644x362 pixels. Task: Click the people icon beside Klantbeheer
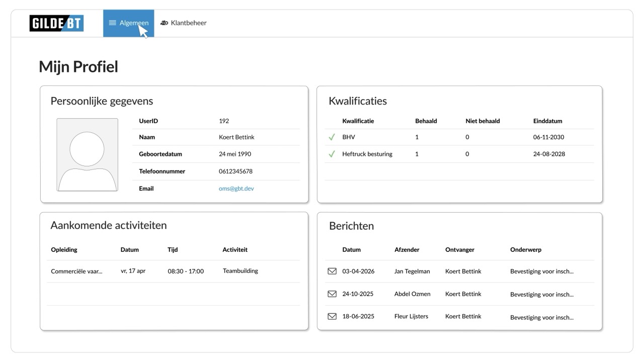[164, 23]
